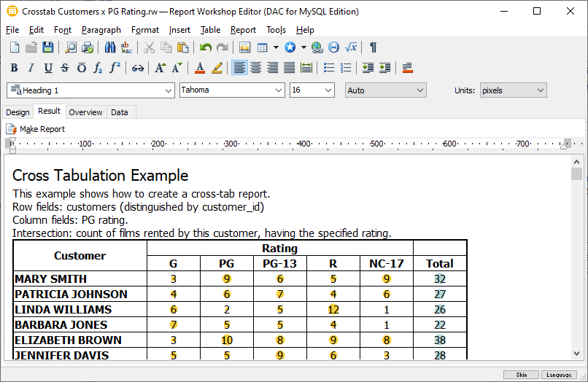The width and height of the screenshot is (588, 382).
Task: Toggle Bold formatting
Action: [15, 68]
